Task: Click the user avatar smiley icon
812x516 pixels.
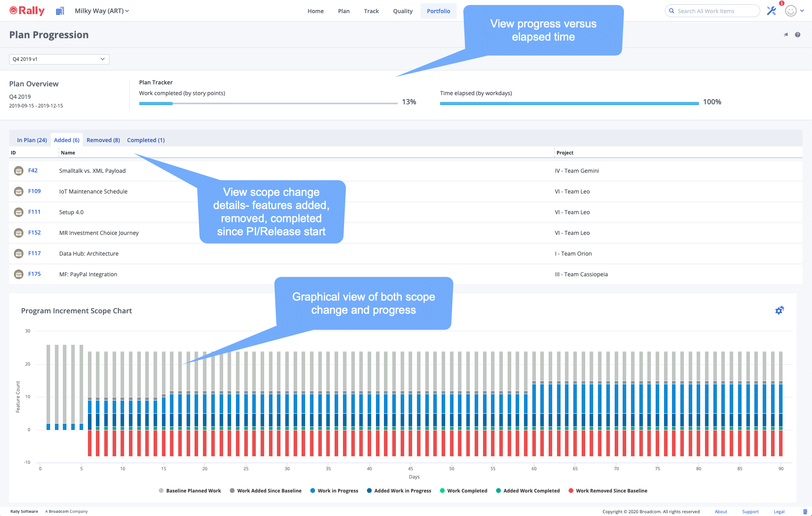Action: [x=791, y=11]
